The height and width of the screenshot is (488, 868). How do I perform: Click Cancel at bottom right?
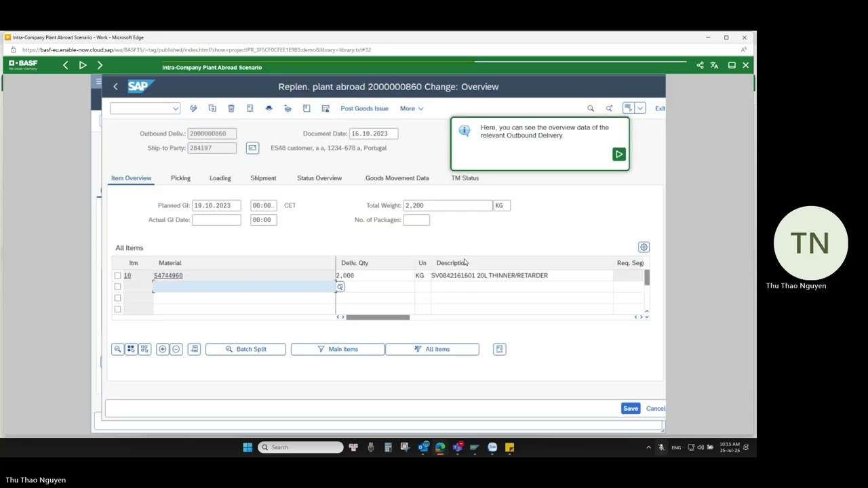[x=655, y=409]
